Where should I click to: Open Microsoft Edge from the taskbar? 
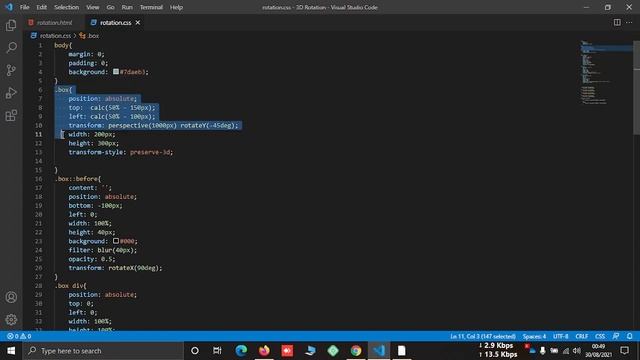point(241,351)
